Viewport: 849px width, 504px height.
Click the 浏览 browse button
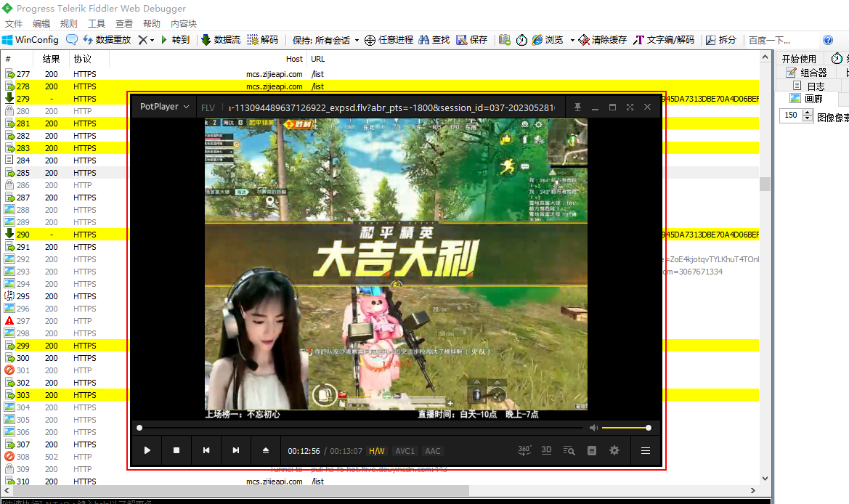(548, 39)
